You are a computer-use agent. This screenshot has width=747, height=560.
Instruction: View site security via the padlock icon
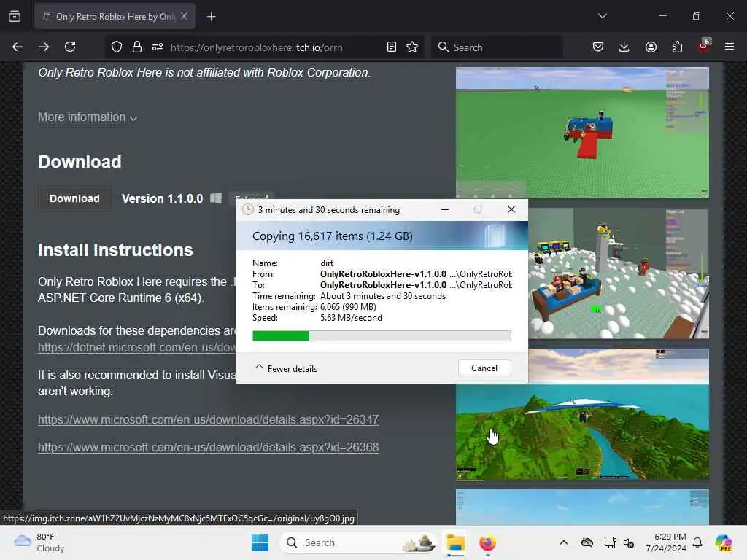pyautogui.click(x=137, y=47)
